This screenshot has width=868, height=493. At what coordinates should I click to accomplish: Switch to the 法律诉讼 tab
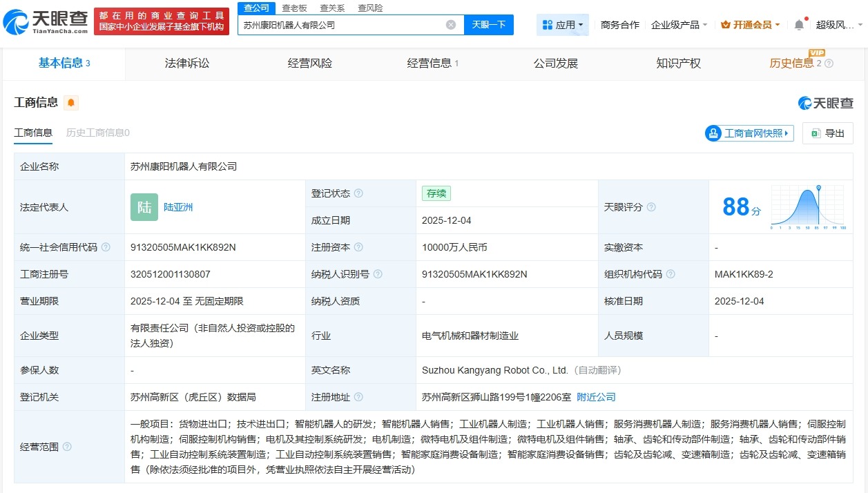[x=186, y=63]
